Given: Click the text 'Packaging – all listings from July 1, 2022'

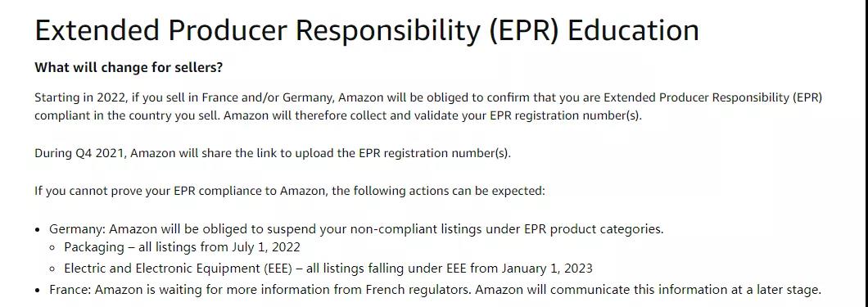Looking at the screenshot, I should (x=182, y=247).
